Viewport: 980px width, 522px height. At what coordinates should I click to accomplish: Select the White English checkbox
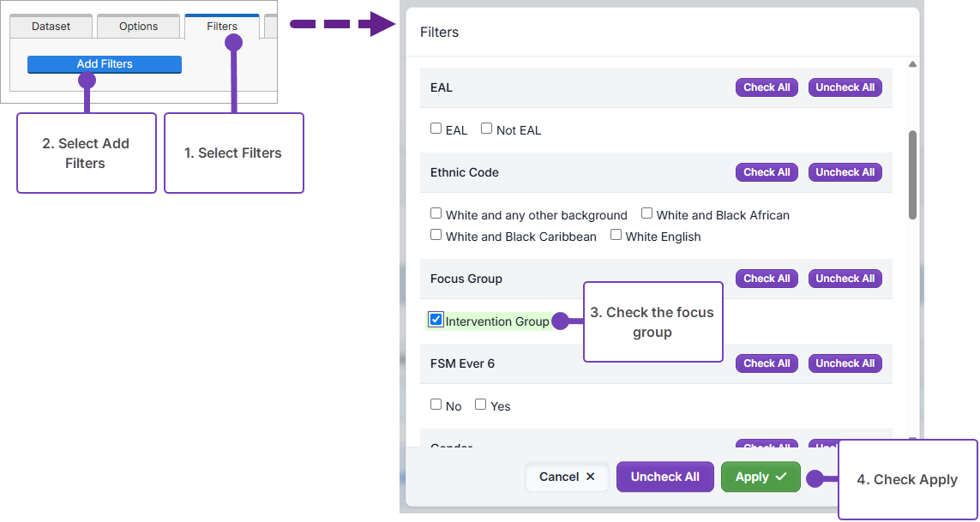click(x=616, y=236)
